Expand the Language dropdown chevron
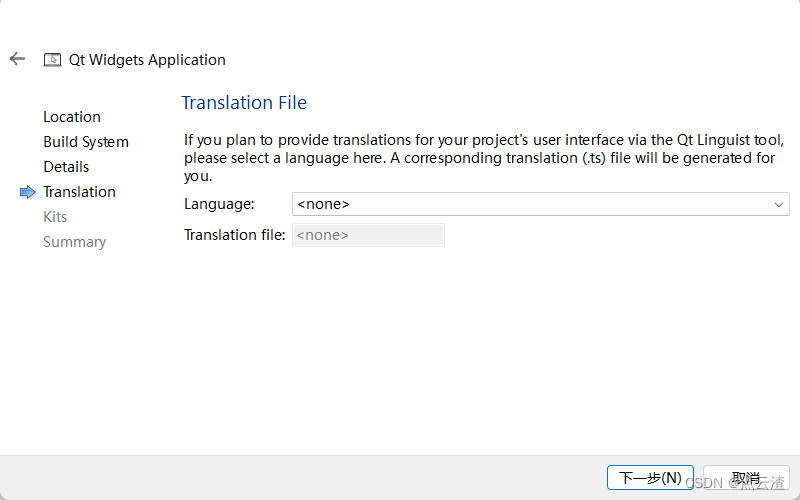Screen dimensions: 800x500 pos(779,204)
